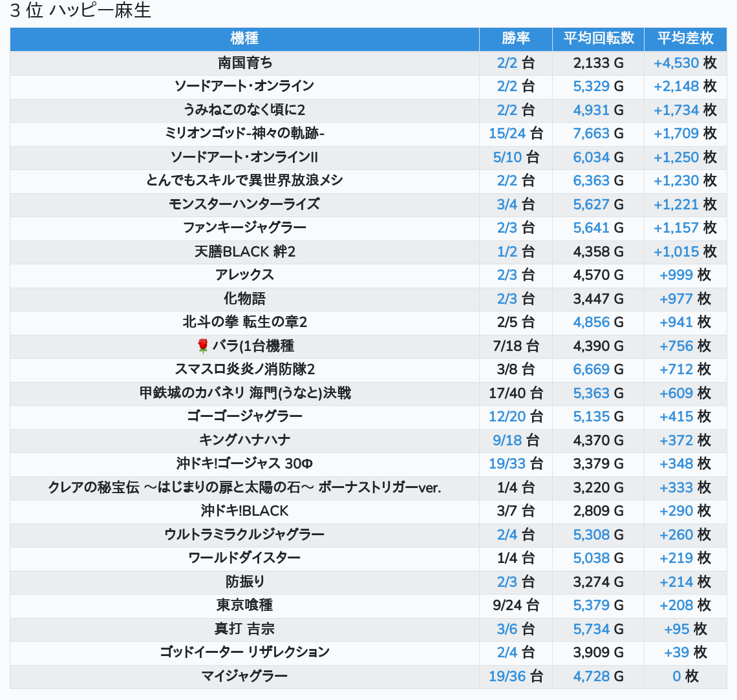Select ゴーゴージャグラー machine name
Viewport: 737px width, 700px height.
click(x=244, y=417)
